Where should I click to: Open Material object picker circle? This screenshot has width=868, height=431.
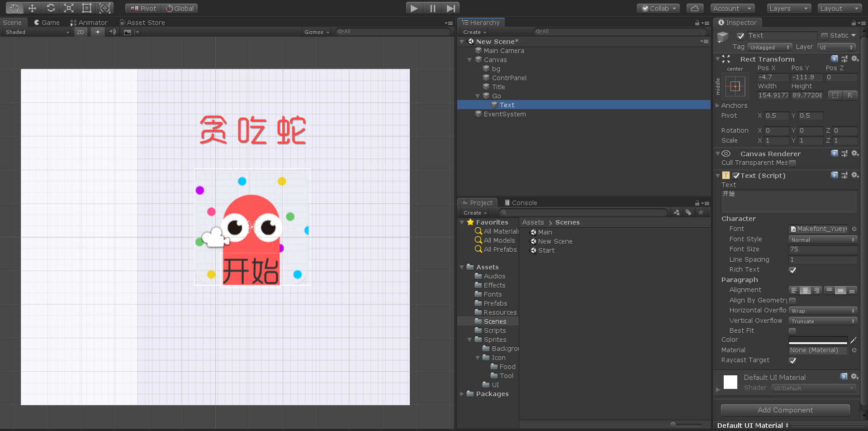(x=854, y=350)
